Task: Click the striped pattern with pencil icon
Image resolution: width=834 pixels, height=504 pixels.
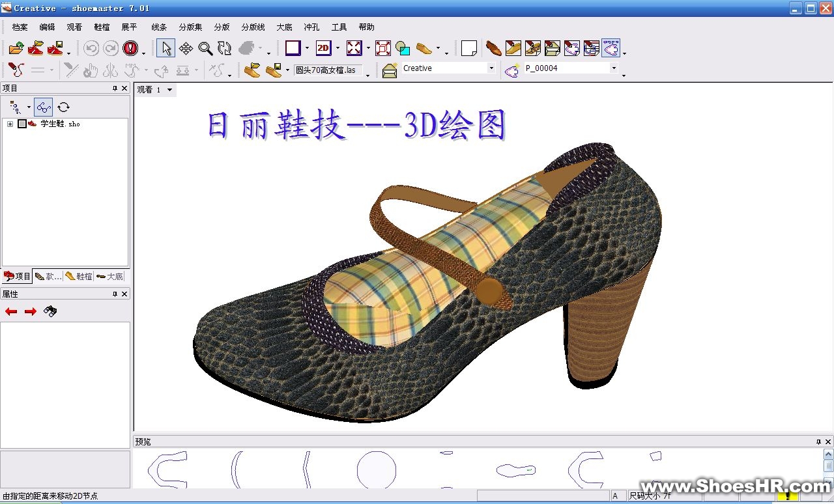Action: click(x=592, y=48)
